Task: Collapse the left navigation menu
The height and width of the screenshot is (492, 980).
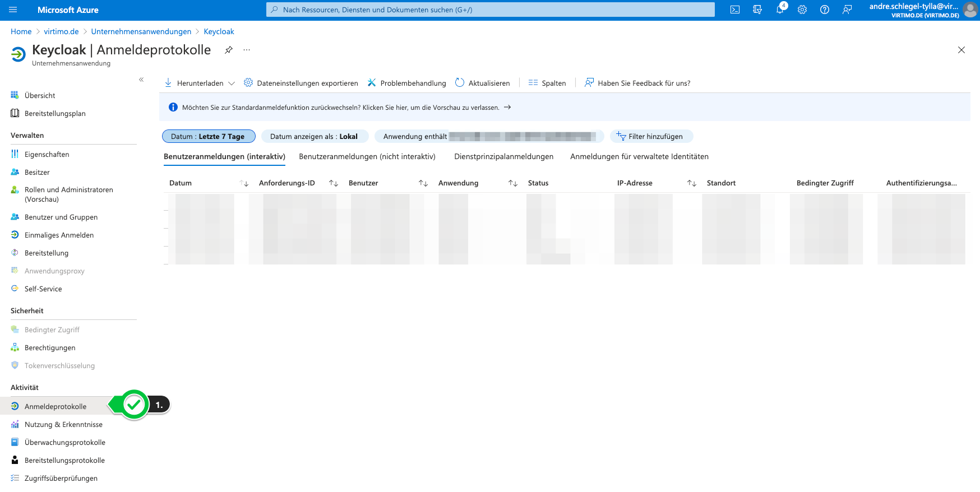Action: pyautogui.click(x=141, y=80)
